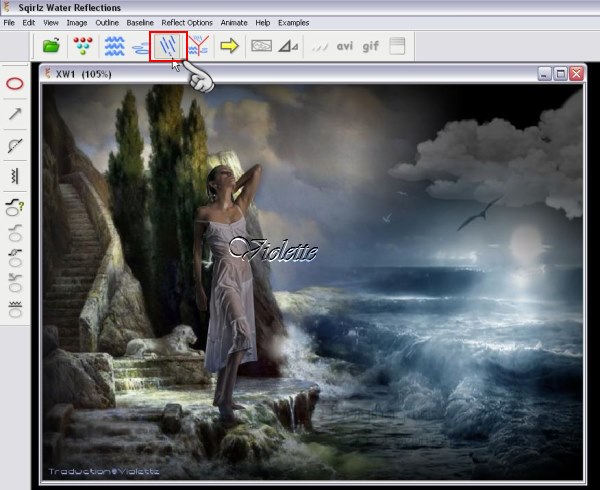Select the basic ripples wave icon
Screen dimensions: 600x490
tap(115, 46)
